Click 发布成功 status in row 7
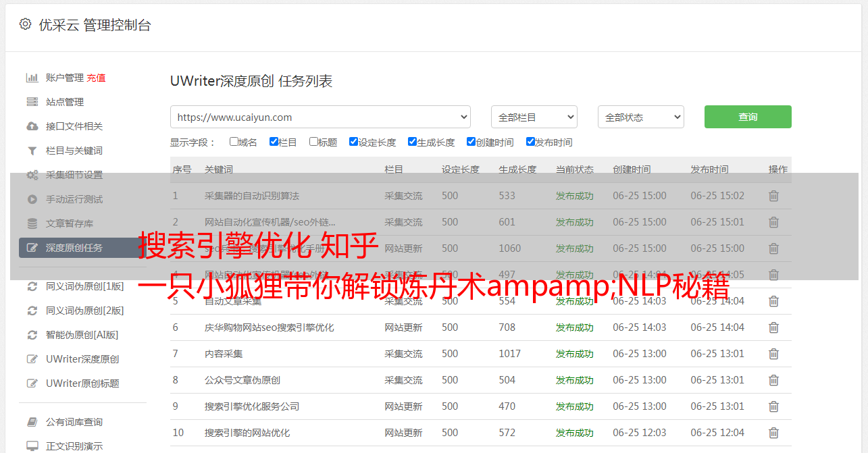 pyautogui.click(x=575, y=354)
